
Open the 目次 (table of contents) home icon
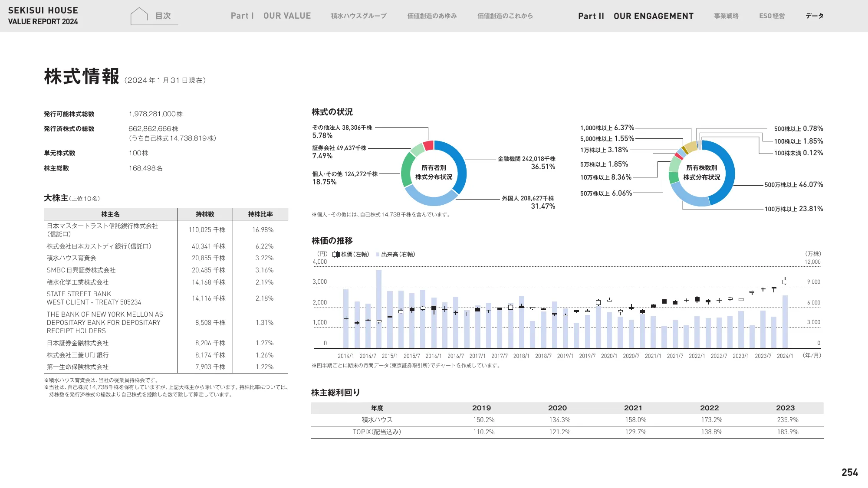tap(152, 14)
